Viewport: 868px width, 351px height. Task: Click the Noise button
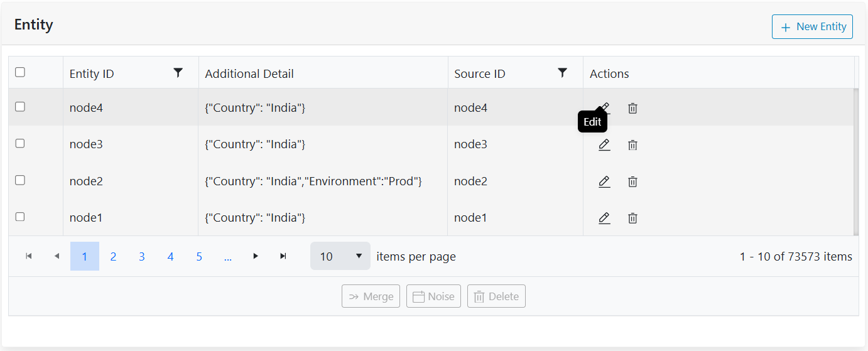(x=434, y=296)
